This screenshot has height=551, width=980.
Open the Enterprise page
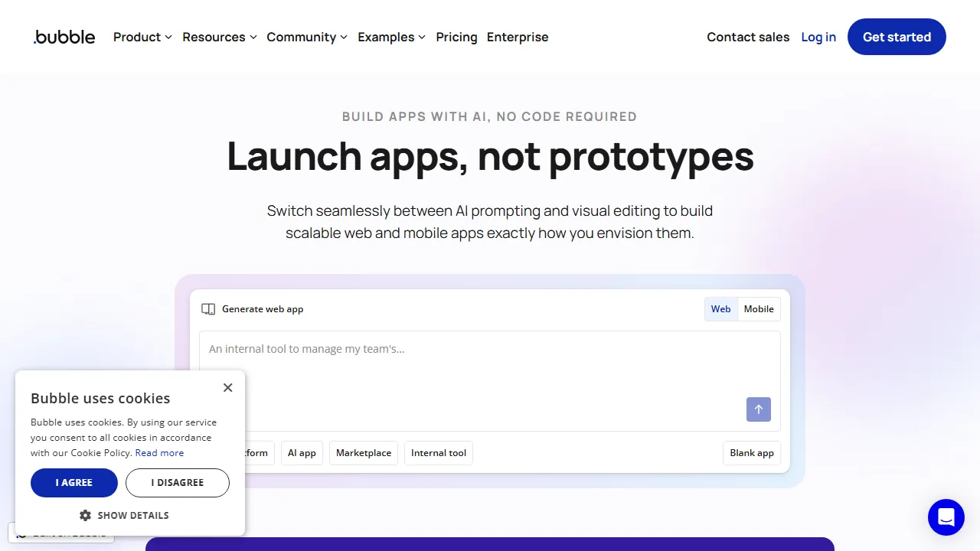(x=518, y=37)
